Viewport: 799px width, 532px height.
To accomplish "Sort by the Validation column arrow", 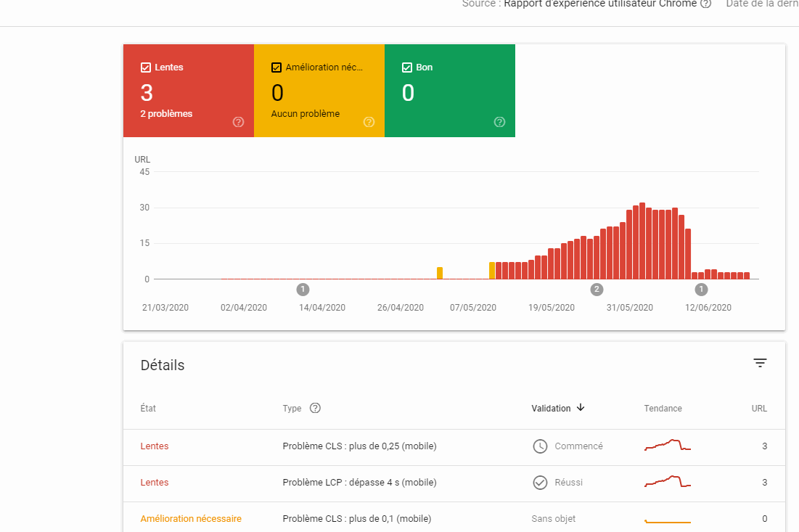I will [581, 408].
